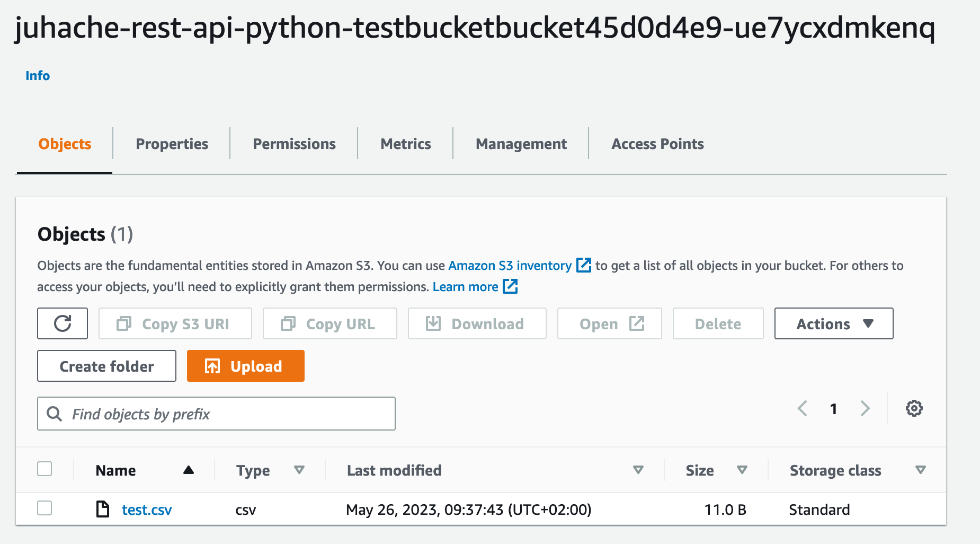Click the Info link

(x=38, y=76)
